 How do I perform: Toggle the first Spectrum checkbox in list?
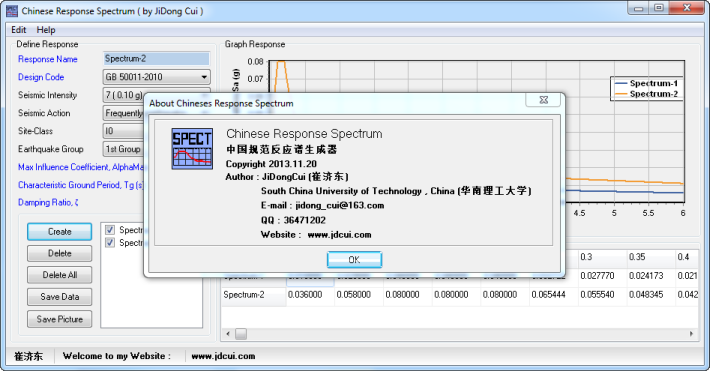(110, 230)
